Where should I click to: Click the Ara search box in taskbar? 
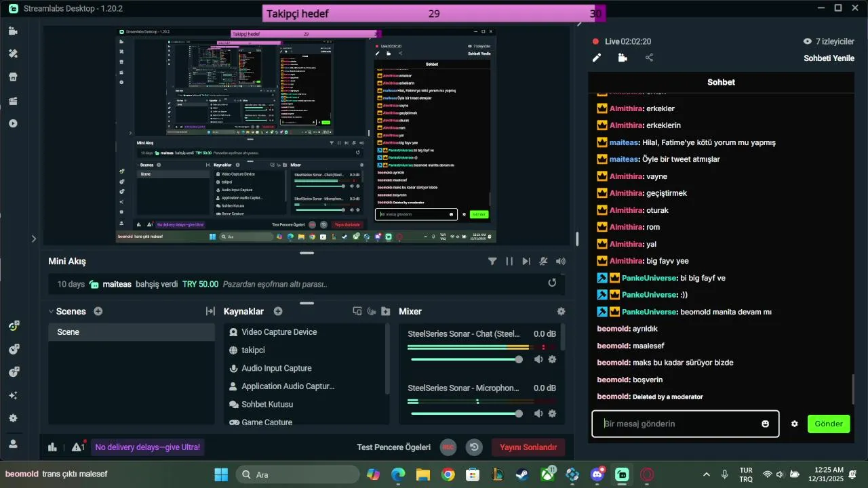297,474
